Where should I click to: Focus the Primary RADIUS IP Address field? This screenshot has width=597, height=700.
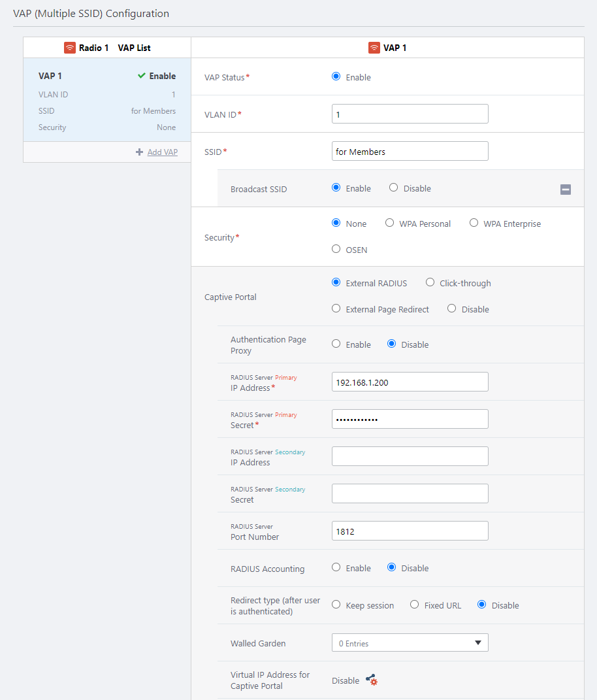point(410,382)
